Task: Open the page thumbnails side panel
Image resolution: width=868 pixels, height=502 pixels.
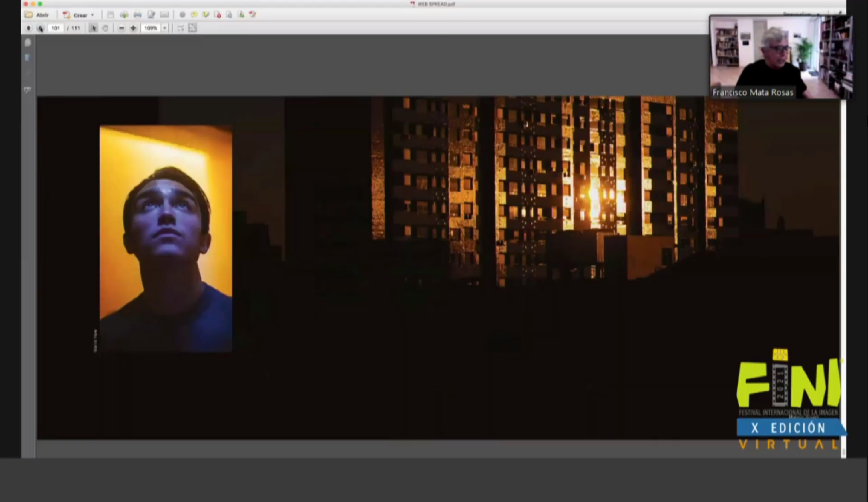Action: pos(28,43)
